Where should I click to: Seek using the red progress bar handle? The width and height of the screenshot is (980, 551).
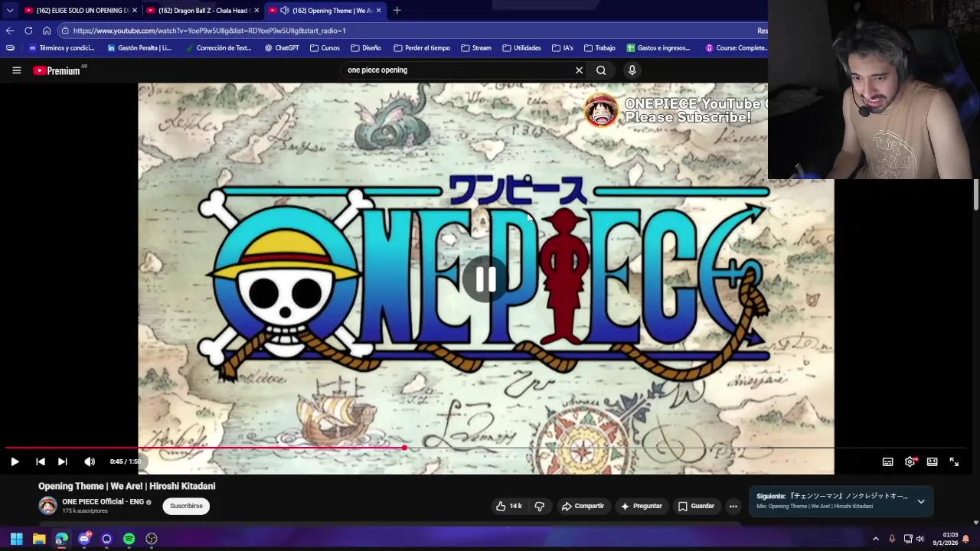click(404, 448)
